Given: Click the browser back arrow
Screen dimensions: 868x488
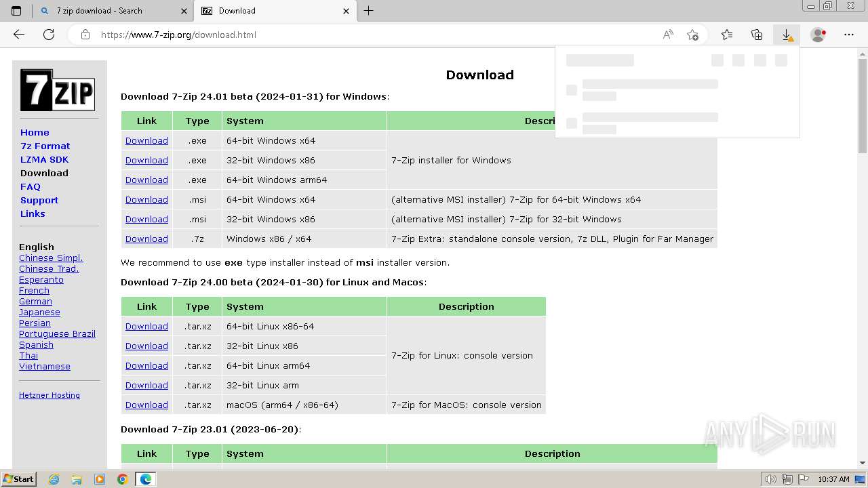Looking at the screenshot, I should (19, 35).
